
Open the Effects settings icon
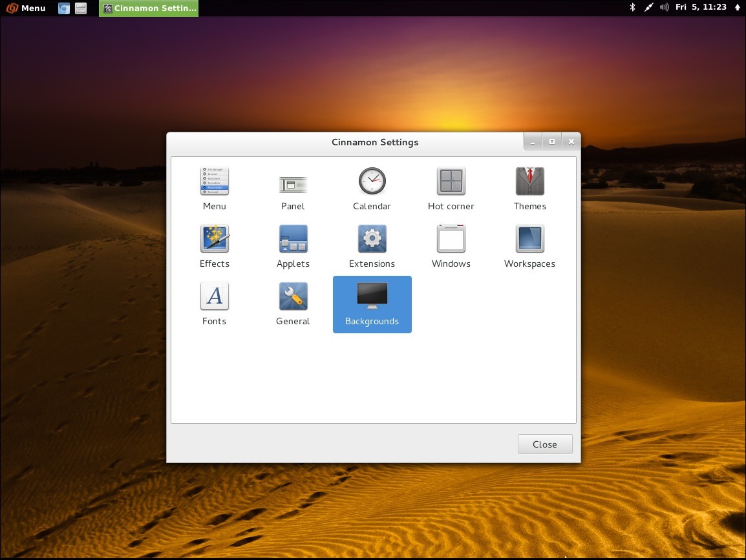215,238
